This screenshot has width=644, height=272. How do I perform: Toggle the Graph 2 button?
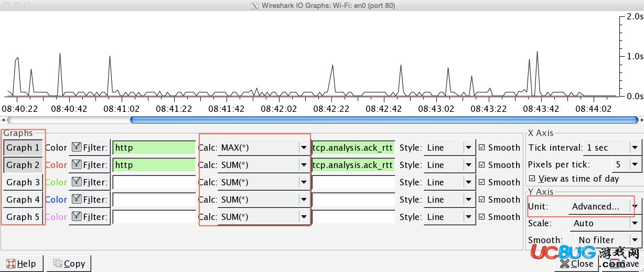pos(23,165)
